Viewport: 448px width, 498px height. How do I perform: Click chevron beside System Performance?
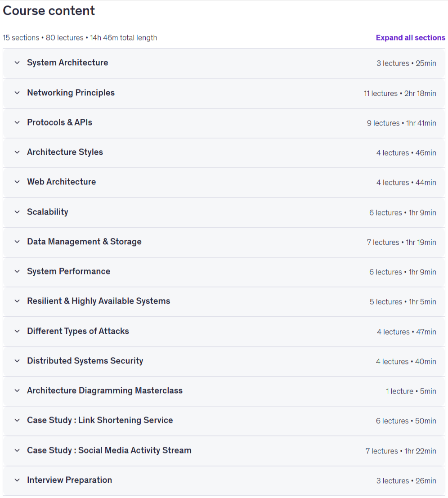(17, 271)
